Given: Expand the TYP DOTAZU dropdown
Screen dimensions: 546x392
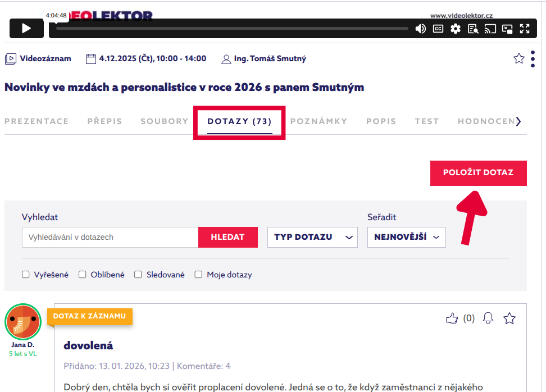Looking at the screenshot, I should pyautogui.click(x=312, y=237).
